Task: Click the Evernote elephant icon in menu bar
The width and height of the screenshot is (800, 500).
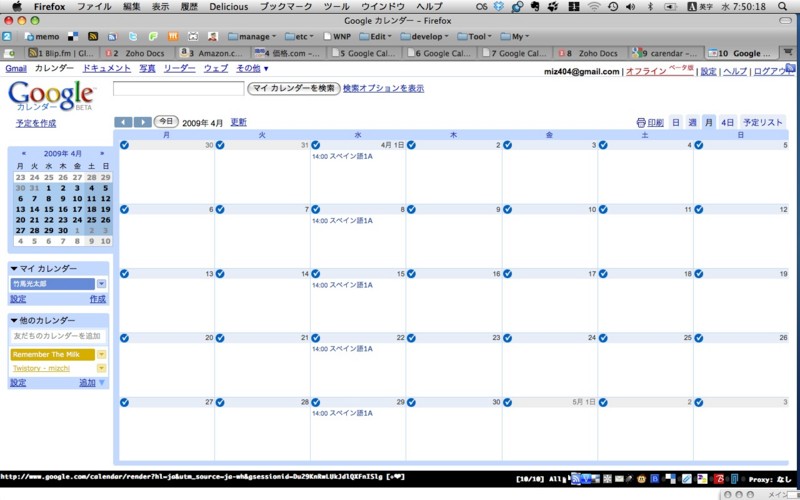Action: (535, 7)
